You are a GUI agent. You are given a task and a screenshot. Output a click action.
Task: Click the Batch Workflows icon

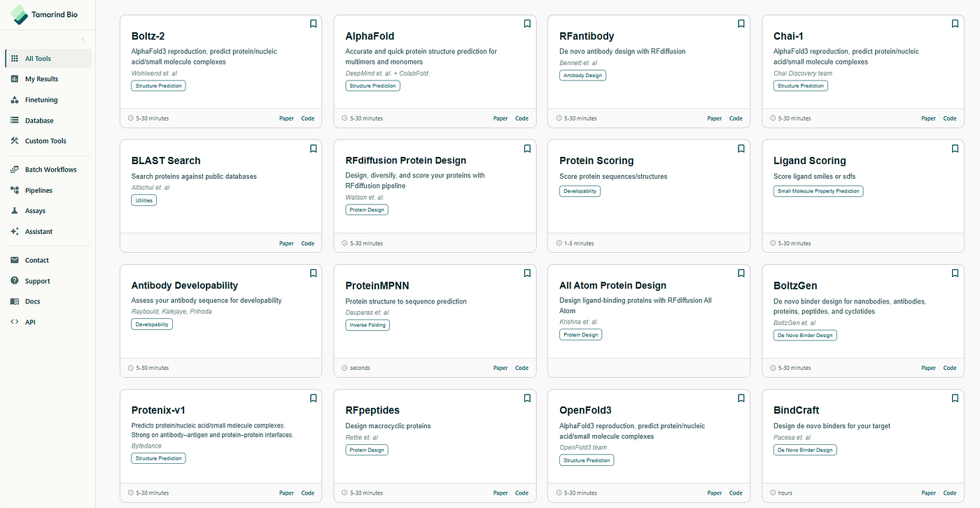(x=15, y=170)
